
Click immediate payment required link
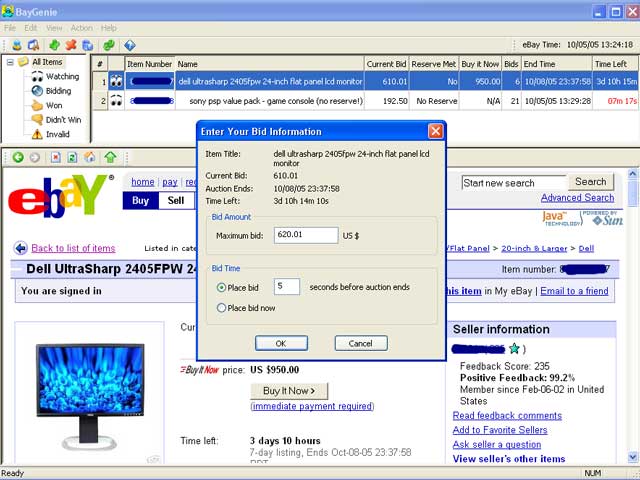click(312, 406)
